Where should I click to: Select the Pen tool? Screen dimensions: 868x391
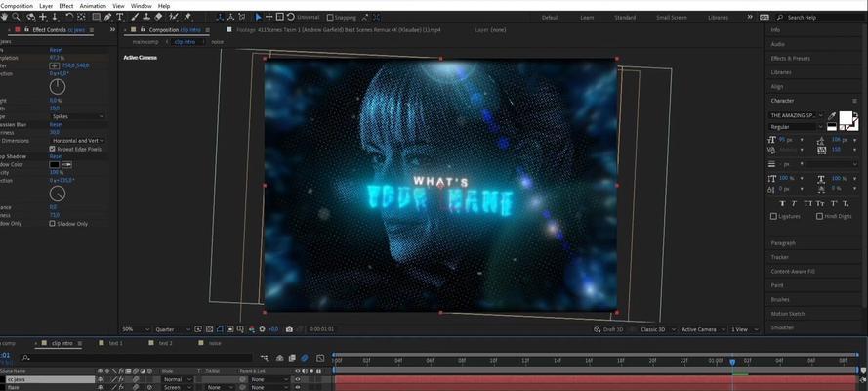107,17
